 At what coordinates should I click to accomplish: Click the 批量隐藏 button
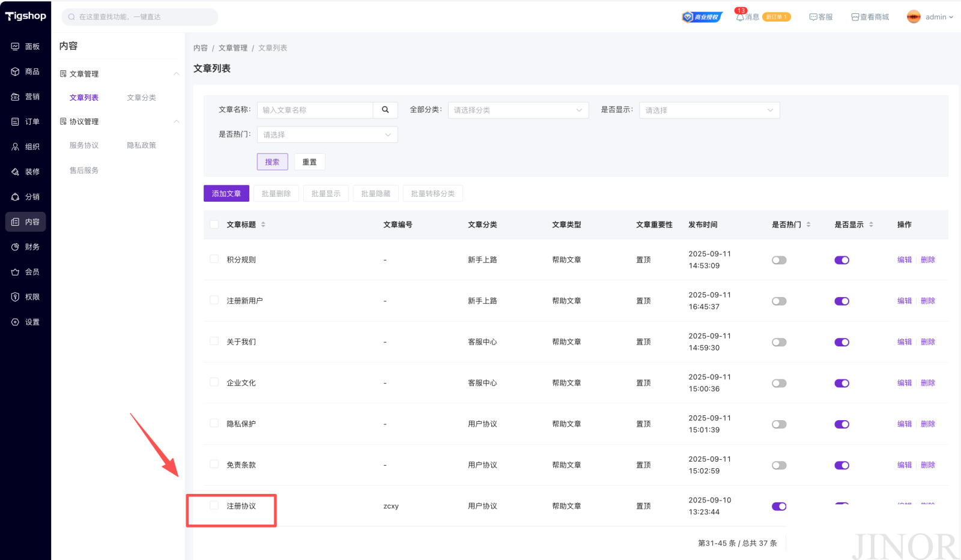point(376,193)
